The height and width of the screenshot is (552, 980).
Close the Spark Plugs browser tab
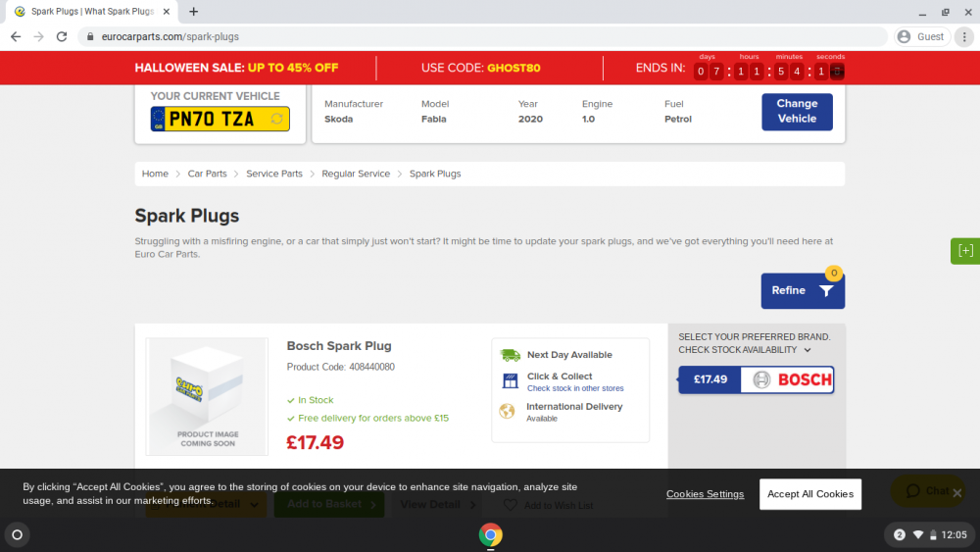[167, 11]
